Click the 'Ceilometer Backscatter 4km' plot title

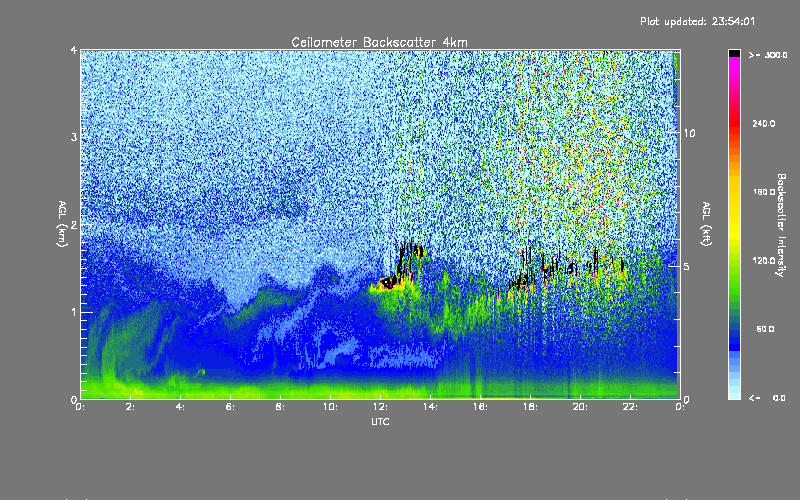click(379, 42)
